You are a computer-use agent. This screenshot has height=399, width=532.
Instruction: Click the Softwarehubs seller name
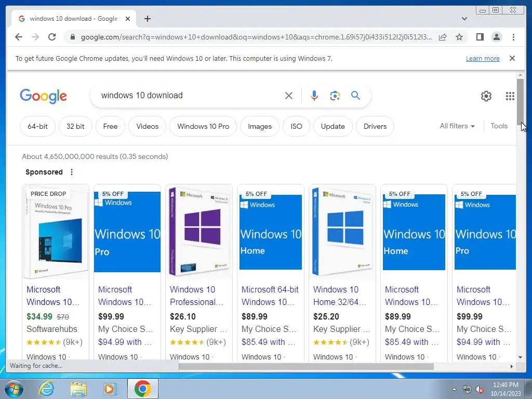point(52,329)
